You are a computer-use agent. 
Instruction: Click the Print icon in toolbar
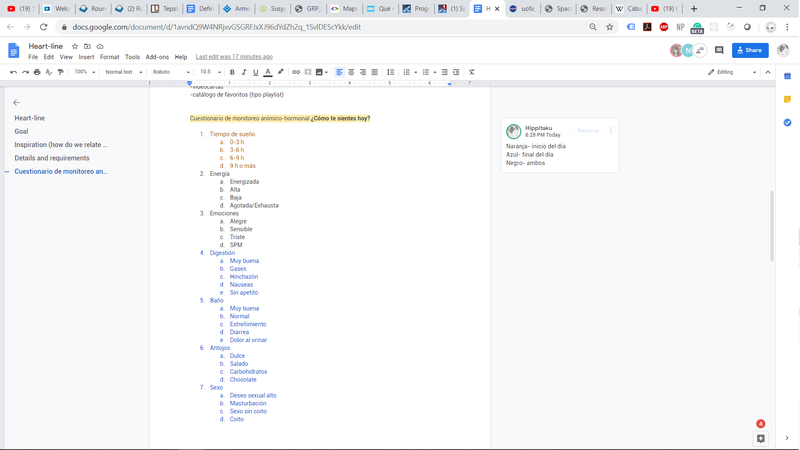[37, 72]
